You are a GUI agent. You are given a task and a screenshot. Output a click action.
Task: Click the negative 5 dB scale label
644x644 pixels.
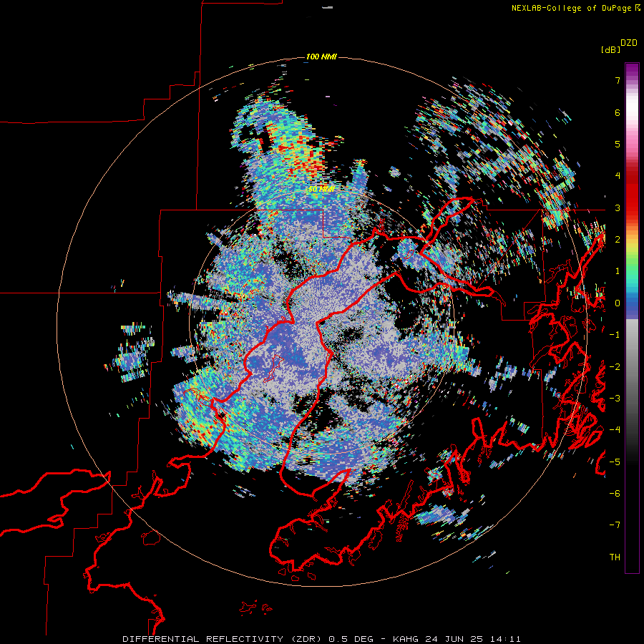tap(615, 462)
